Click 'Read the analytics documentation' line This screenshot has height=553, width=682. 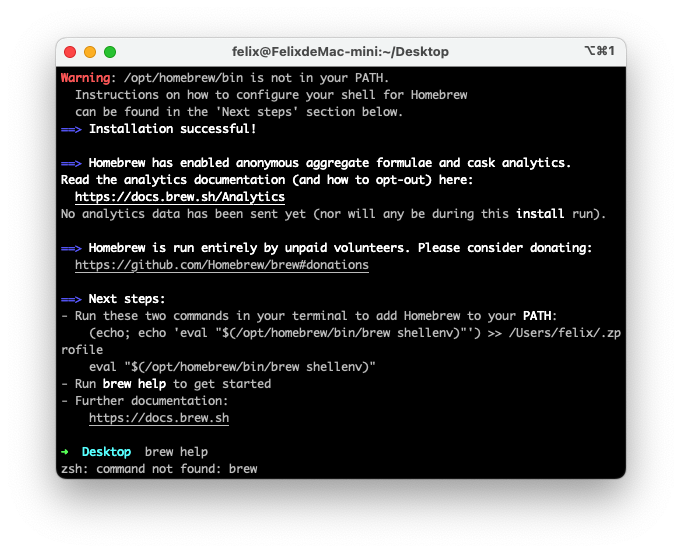tap(267, 180)
